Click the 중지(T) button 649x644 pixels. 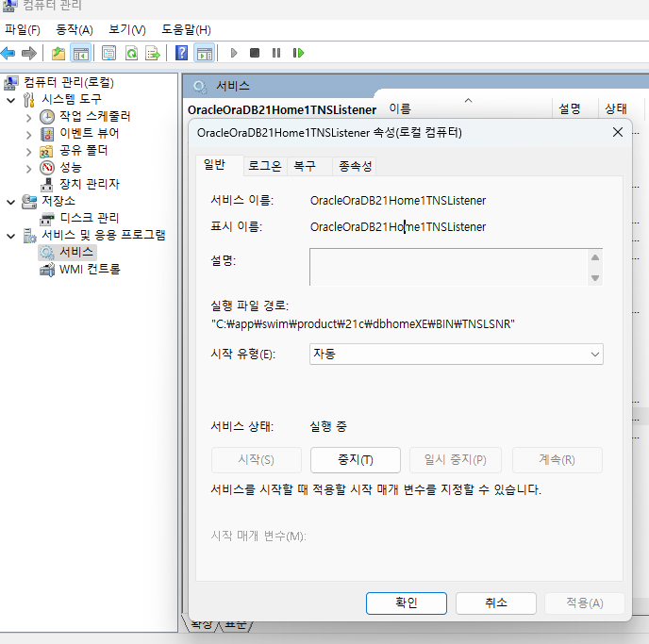[x=356, y=460]
